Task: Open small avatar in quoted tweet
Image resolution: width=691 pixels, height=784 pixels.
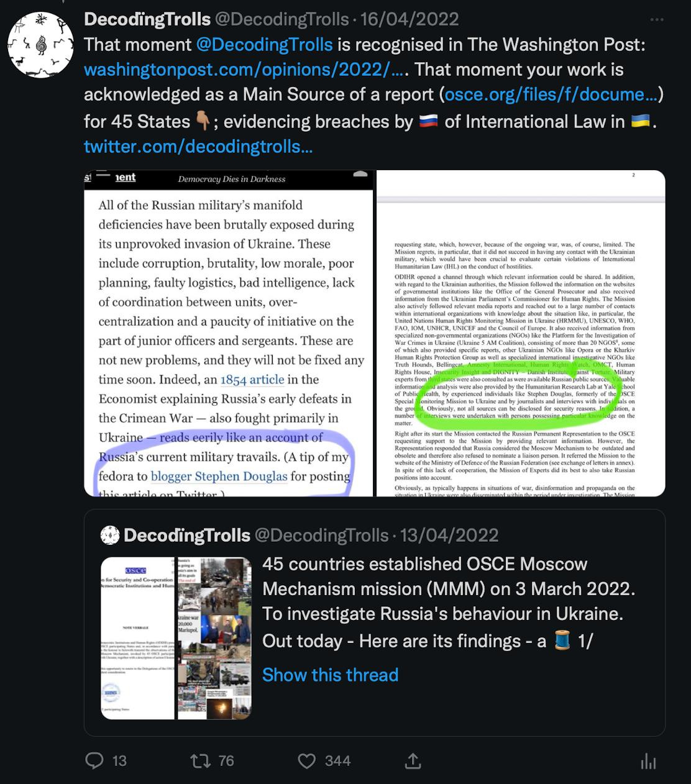Action: tap(110, 535)
